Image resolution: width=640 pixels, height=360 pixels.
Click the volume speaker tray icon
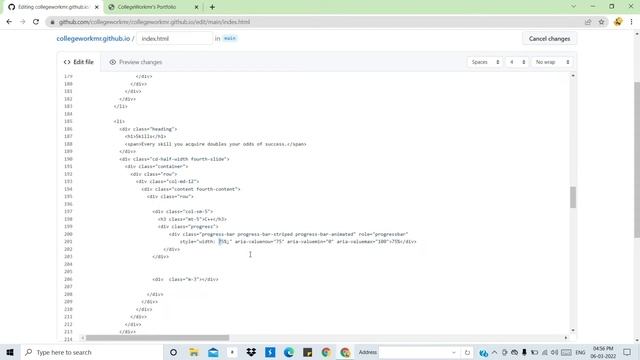coord(554,352)
